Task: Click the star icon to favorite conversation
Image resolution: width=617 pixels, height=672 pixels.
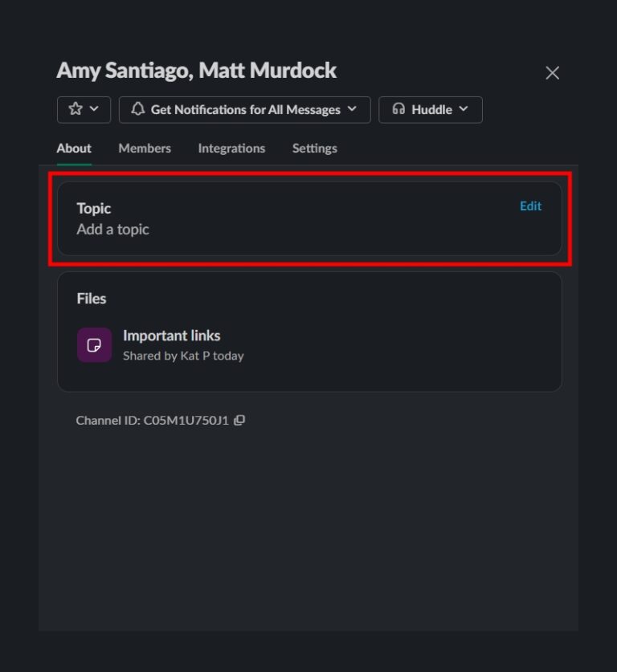Action: (75, 109)
